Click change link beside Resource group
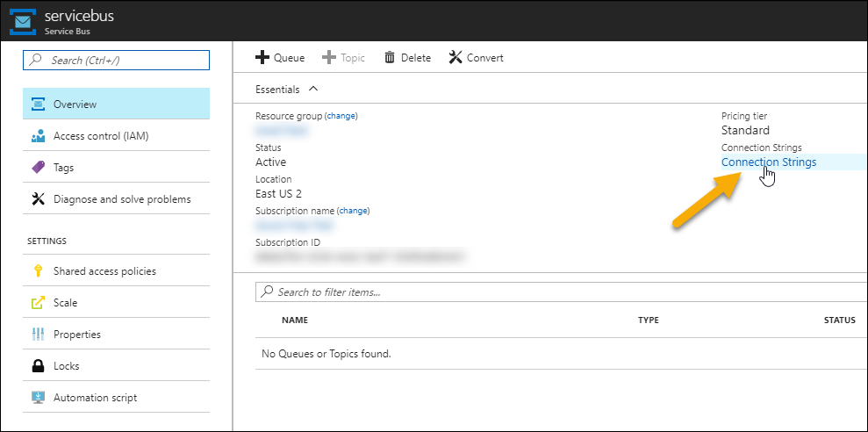868x432 pixels. click(x=341, y=116)
